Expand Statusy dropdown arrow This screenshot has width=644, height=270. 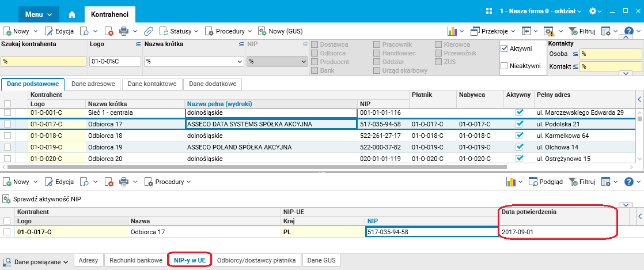coord(196,31)
